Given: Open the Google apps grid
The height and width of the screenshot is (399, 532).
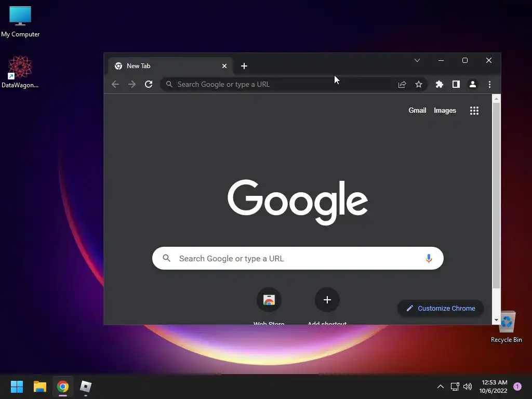Looking at the screenshot, I should click(474, 111).
